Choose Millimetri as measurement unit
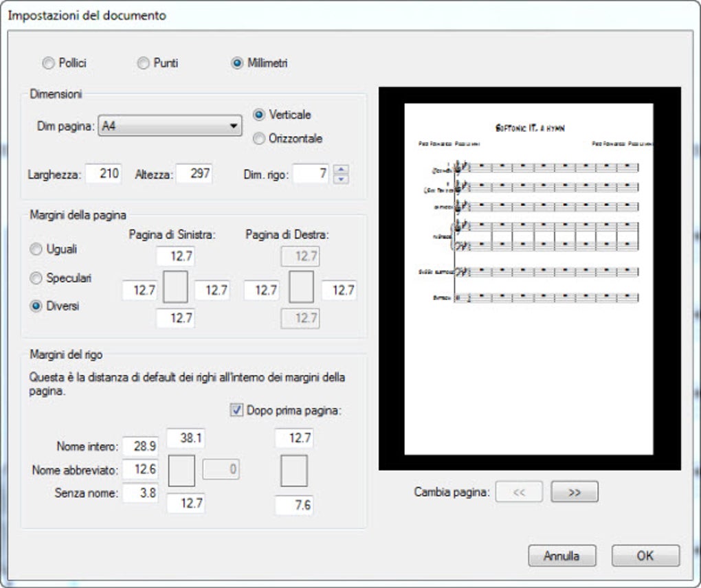The image size is (701, 588). [x=237, y=63]
